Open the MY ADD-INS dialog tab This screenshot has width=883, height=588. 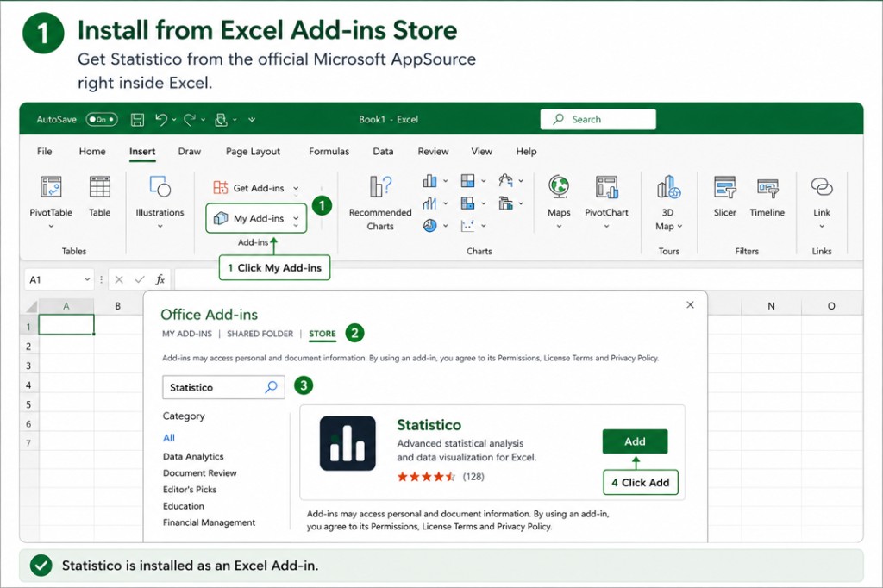187,334
